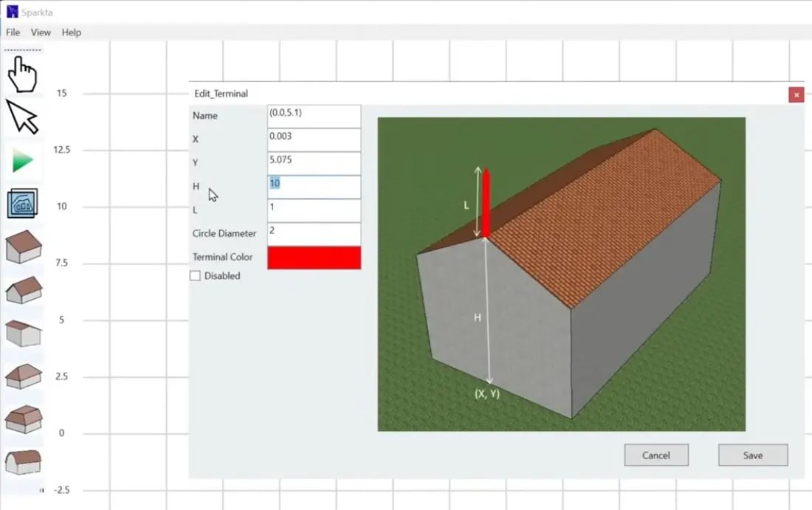Image resolution: width=812 pixels, height=510 pixels.
Task: Open the View menu
Action: (x=41, y=32)
